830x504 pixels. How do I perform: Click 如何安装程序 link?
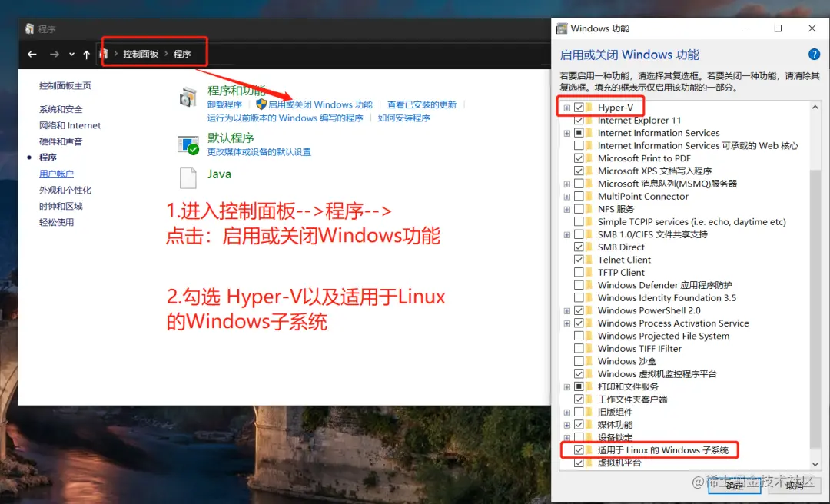[404, 118]
